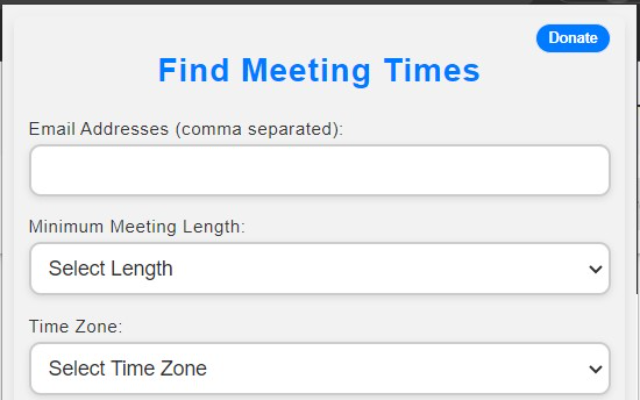Click the chevron arrow on Minimum Meeting Length
Viewport: 640px width, 400px height.
(595, 269)
